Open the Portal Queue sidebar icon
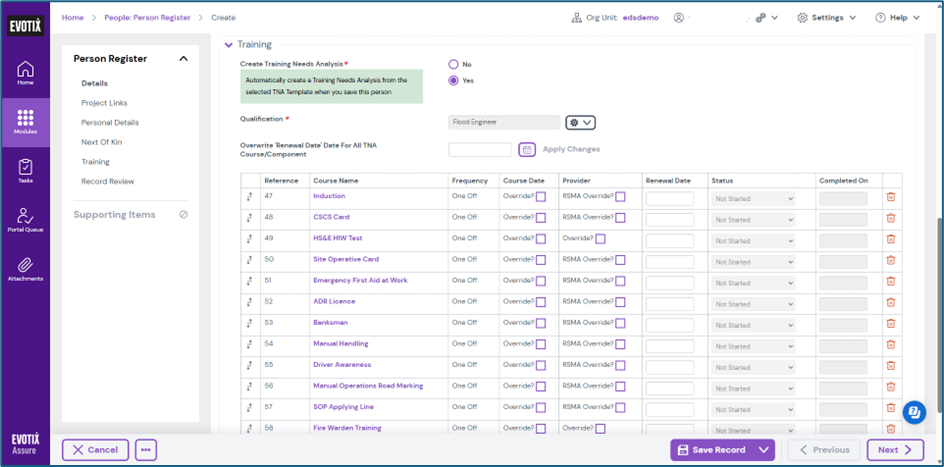 click(x=25, y=219)
